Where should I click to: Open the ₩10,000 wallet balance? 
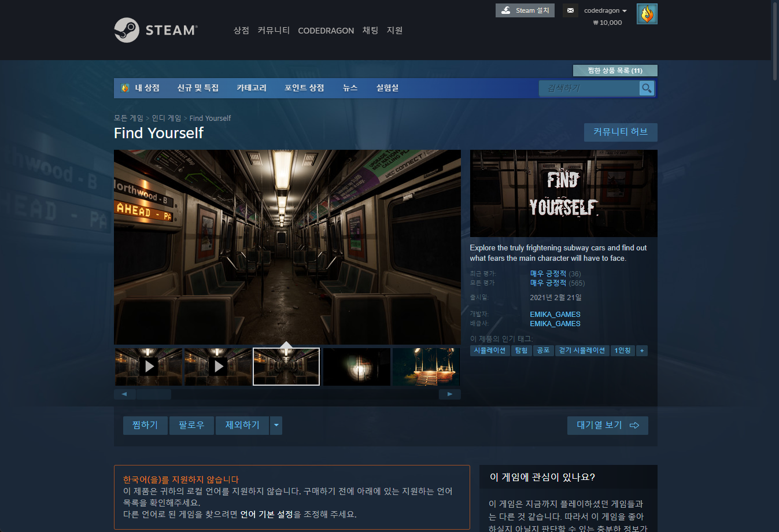(607, 23)
